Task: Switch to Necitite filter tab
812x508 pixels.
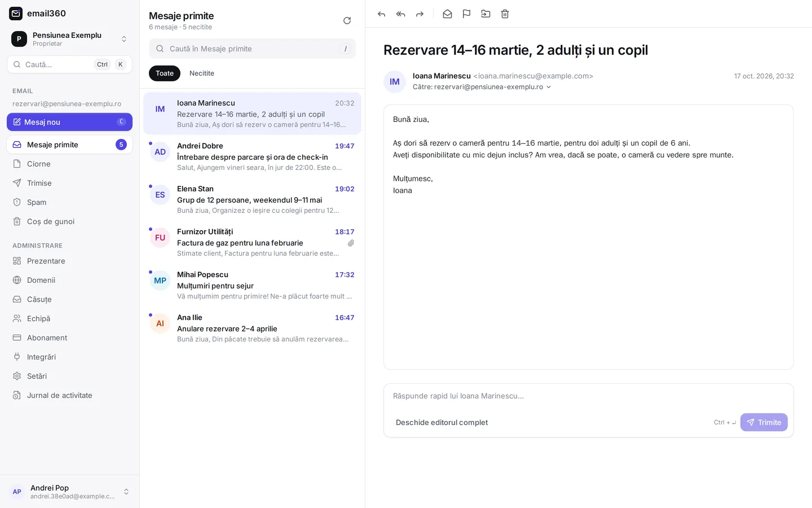Action: (202, 73)
